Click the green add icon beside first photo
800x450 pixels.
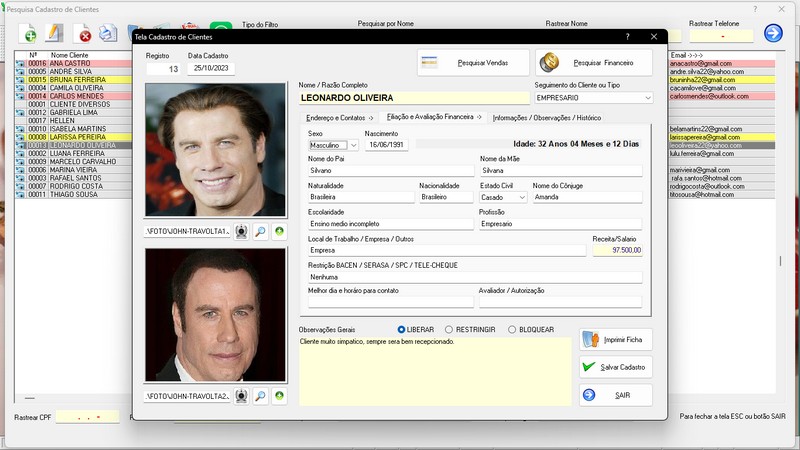click(279, 231)
